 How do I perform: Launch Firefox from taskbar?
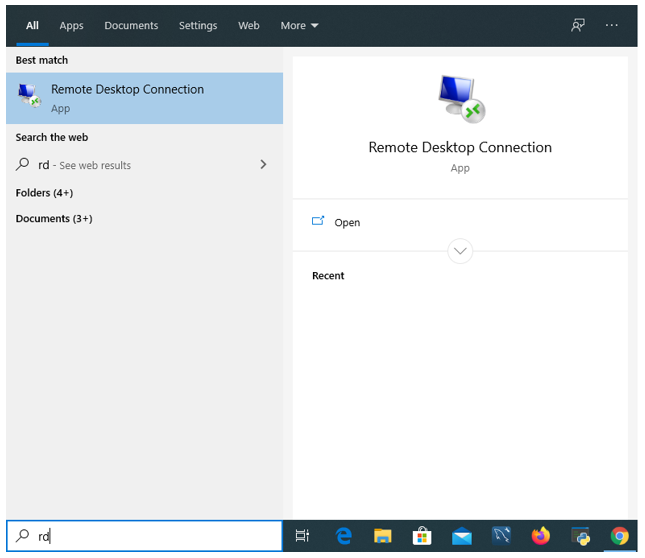(x=541, y=536)
